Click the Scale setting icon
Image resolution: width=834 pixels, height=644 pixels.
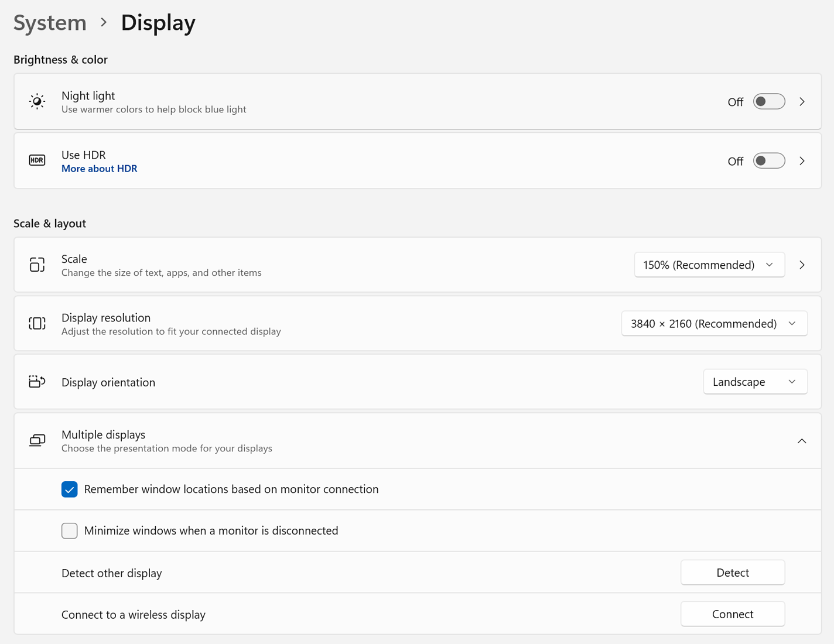coord(37,265)
